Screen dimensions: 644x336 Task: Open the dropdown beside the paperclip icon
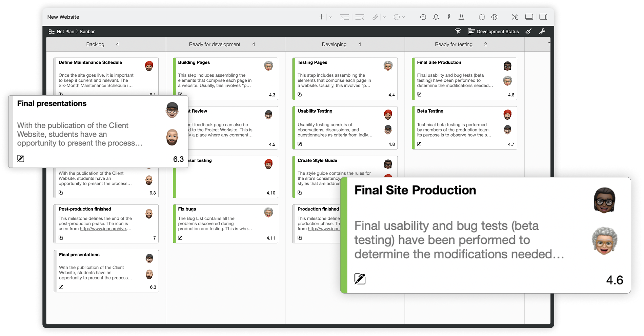point(384,17)
